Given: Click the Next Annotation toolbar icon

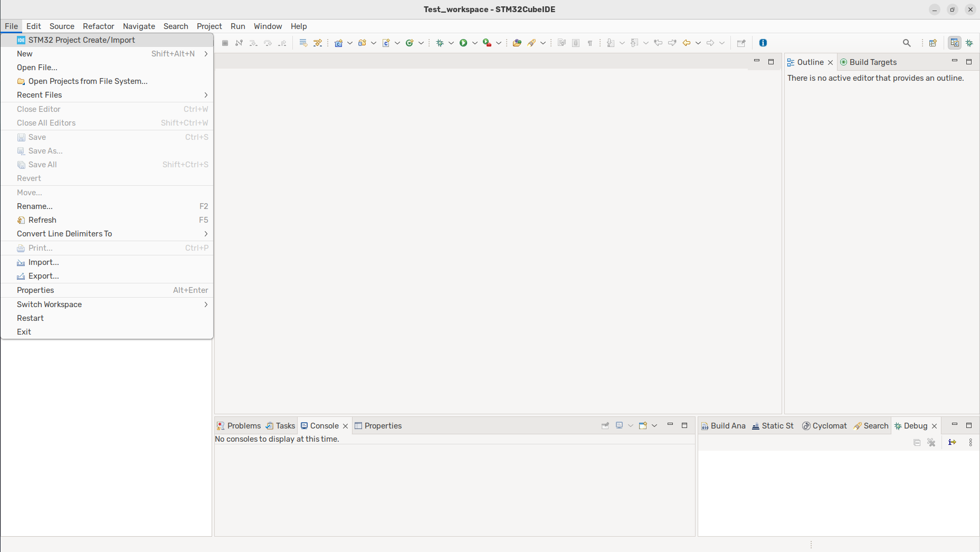Looking at the screenshot, I should (611, 43).
